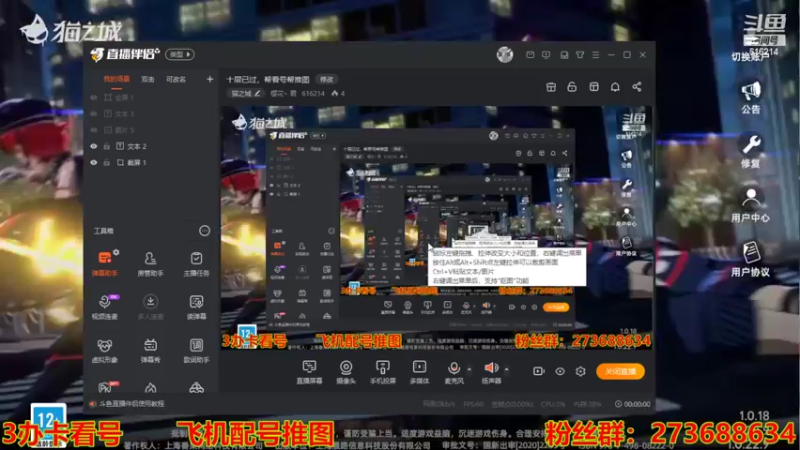Toggle the preview eye beside record
This screenshot has height=450, width=800.
(x=560, y=371)
